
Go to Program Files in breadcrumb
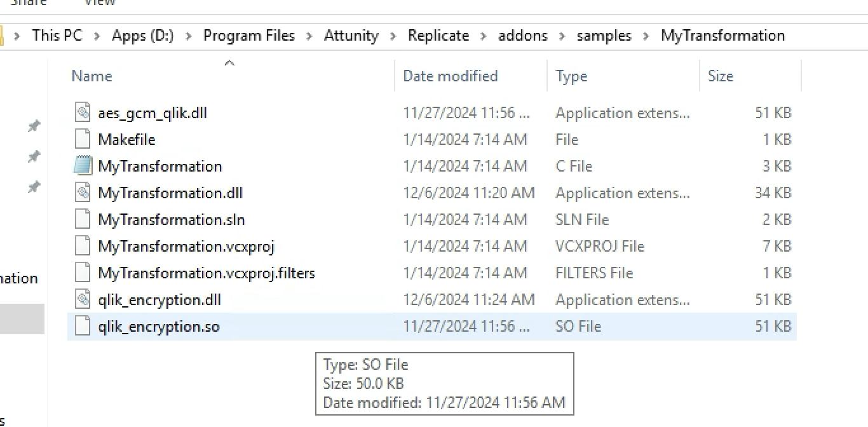coord(249,36)
